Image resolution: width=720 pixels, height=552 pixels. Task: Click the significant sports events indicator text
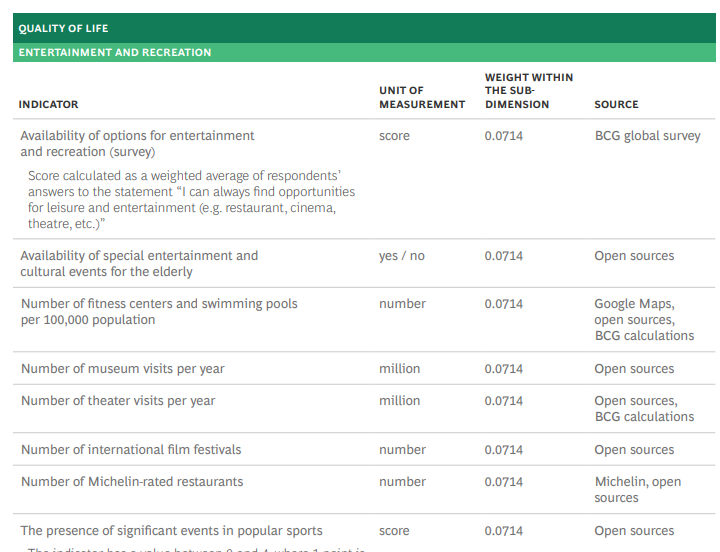point(171,530)
